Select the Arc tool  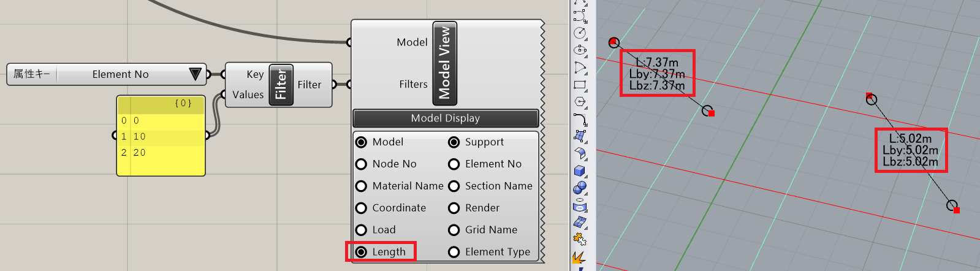580,67
